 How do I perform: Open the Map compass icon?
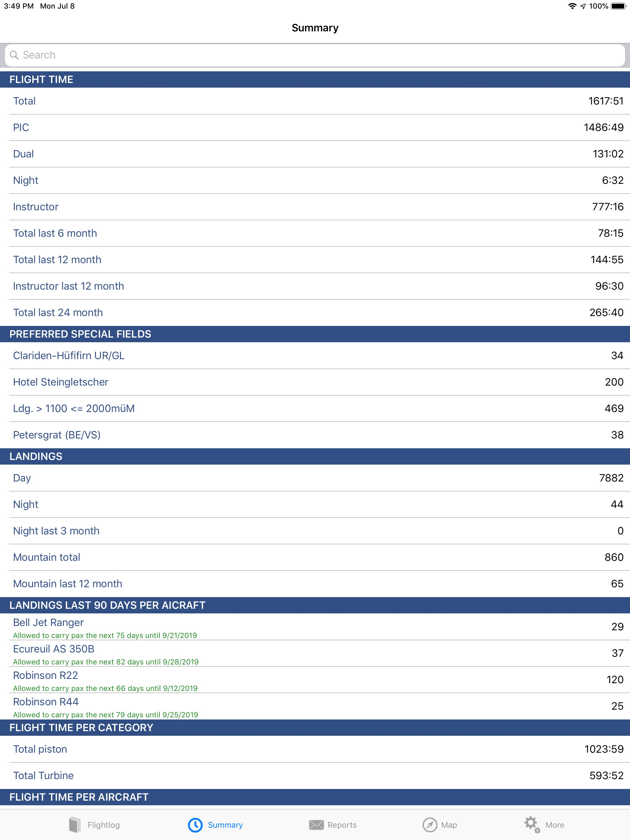pyautogui.click(x=430, y=825)
